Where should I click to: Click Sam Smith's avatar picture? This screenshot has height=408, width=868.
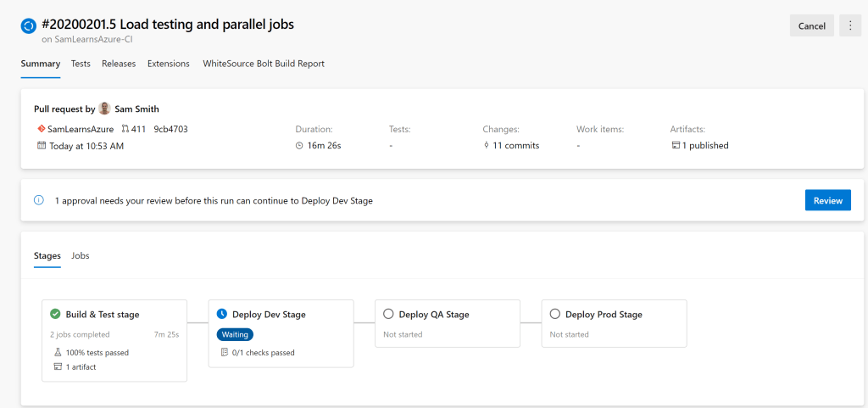104,109
